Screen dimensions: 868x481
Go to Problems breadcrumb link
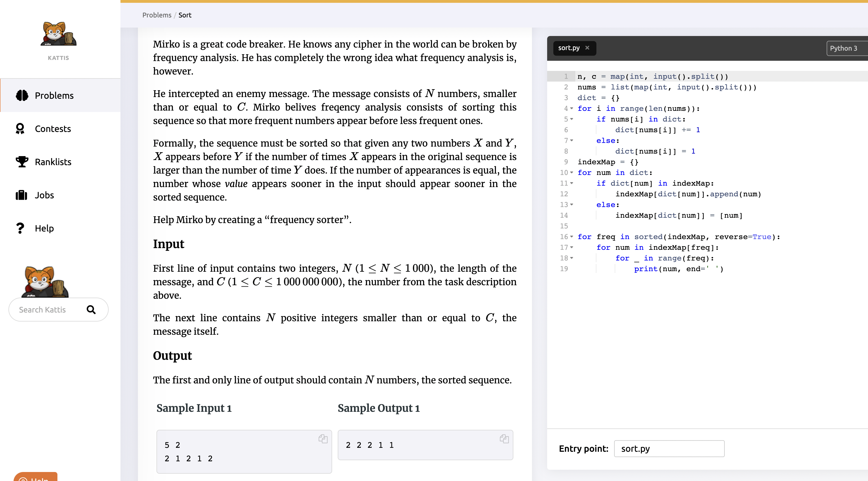click(157, 15)
